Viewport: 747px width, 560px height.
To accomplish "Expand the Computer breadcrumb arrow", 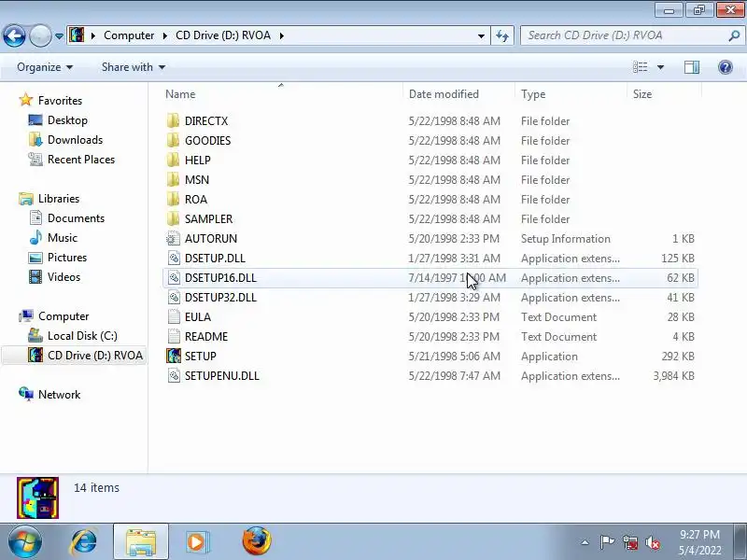I will point(165,35).
